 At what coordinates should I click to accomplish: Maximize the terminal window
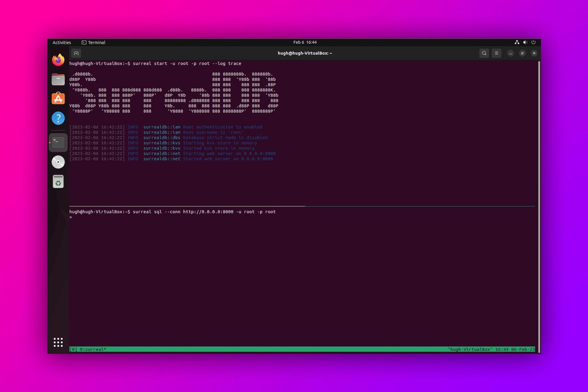522,53
